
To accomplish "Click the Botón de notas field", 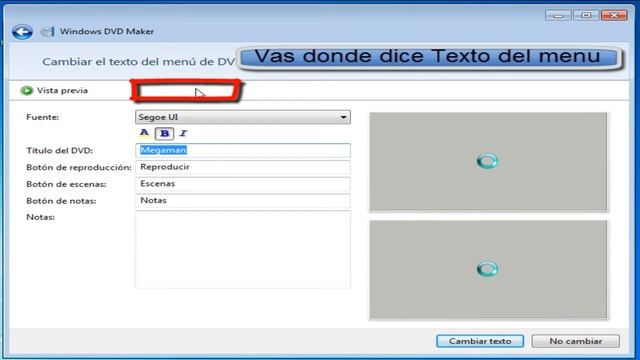I will (x=242, y=200).
